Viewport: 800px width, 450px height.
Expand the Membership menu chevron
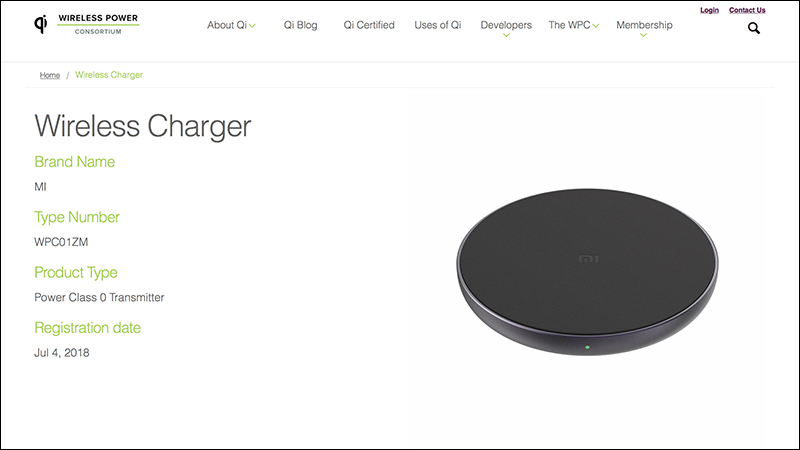643,35
